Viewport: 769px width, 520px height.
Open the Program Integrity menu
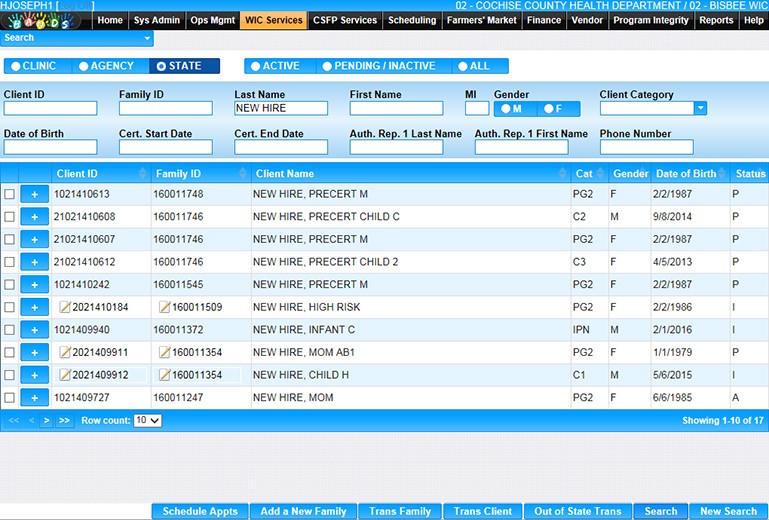pyautogui.click(x=650, y=20)
